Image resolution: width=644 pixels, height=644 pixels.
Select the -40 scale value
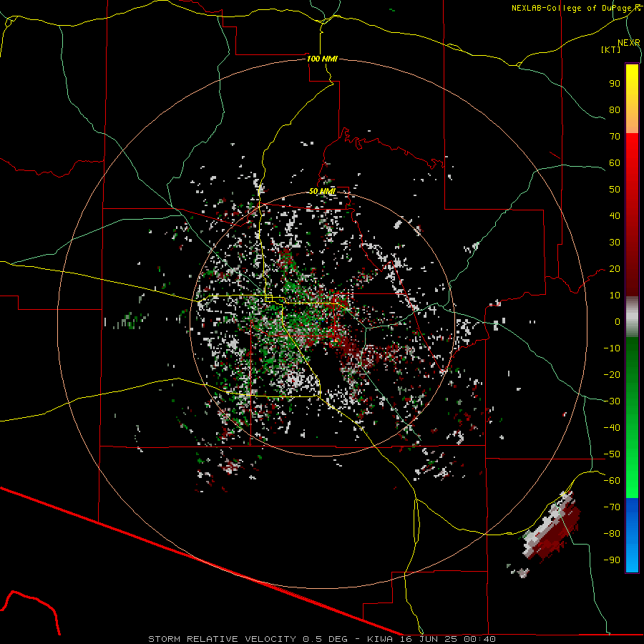pyautogui.click(x=612, y=428)
